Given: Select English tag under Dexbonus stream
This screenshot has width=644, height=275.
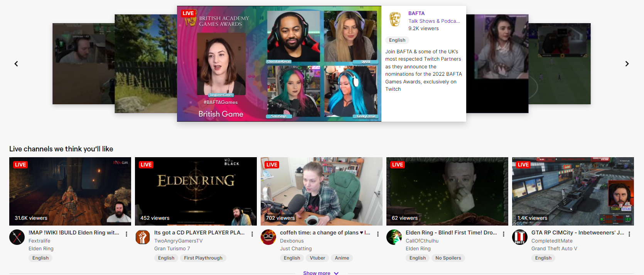Looking at the screenshot, I should pos(292,258).
